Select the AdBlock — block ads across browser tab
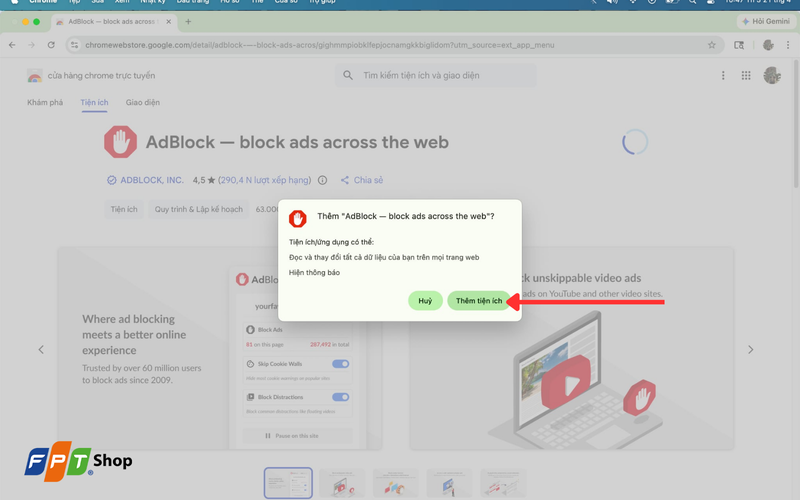Image resolution: width=800 pixels, height=500 pixels. tap(114, 21)
